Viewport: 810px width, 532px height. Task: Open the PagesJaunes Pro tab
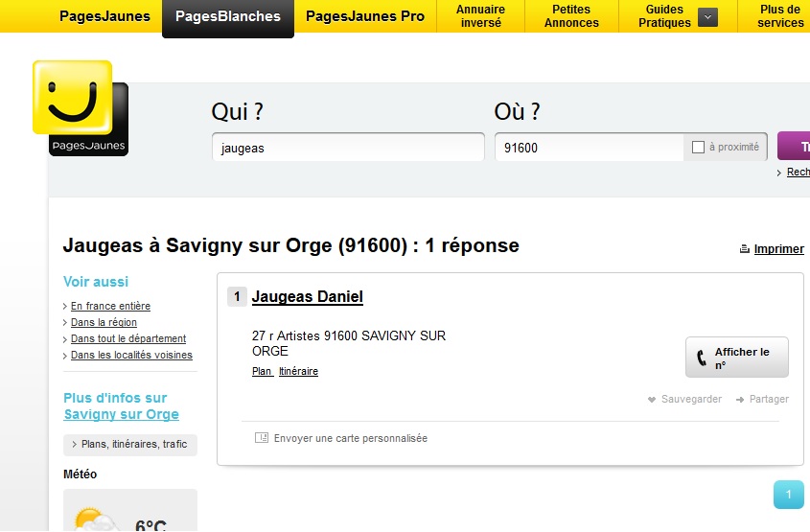pos(365,16)
